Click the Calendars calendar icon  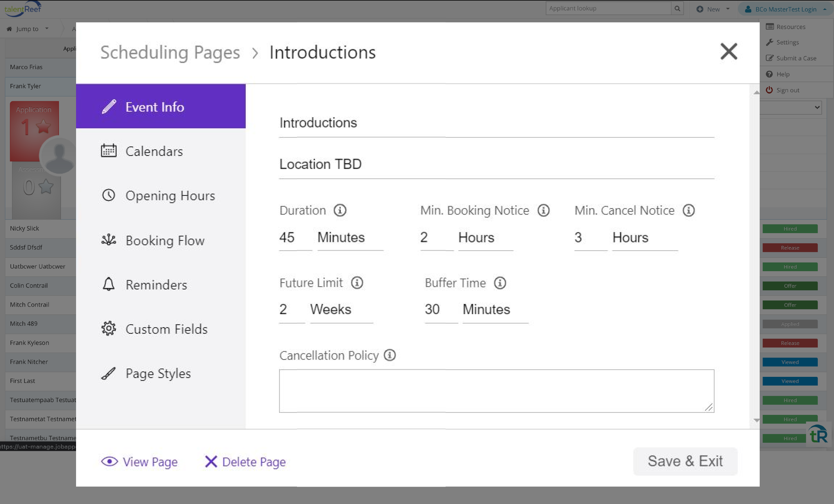click(x=108, y=151)
